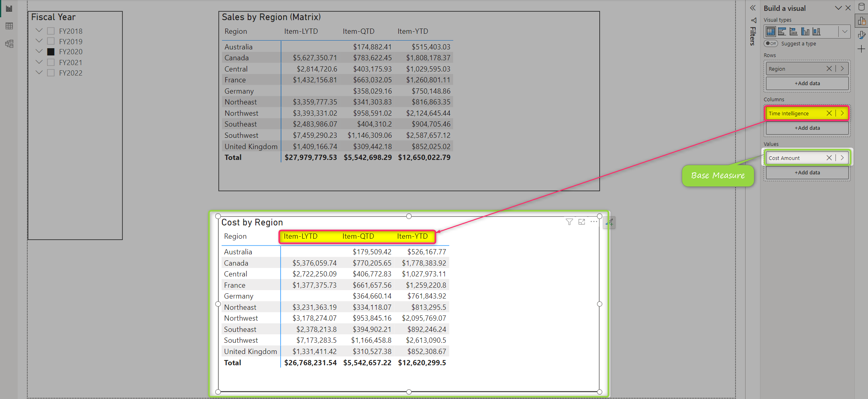868x399 pixels.
Task: Open the Format visual paintbrush pane
Action: tap(862, 35)
